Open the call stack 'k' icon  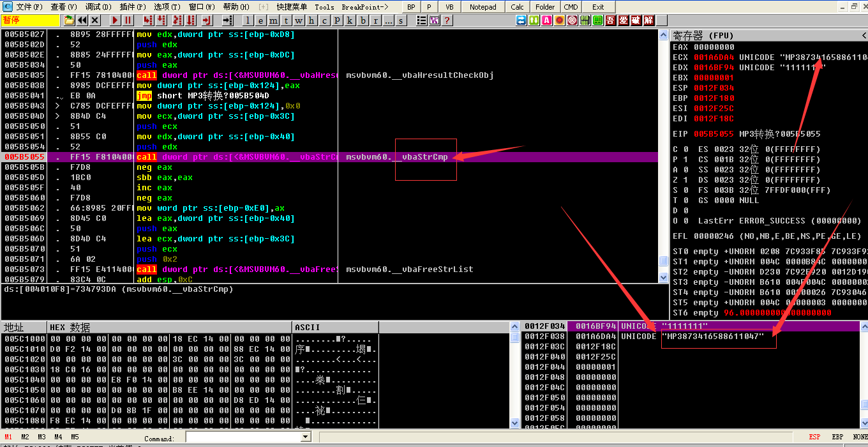[350, 20]
